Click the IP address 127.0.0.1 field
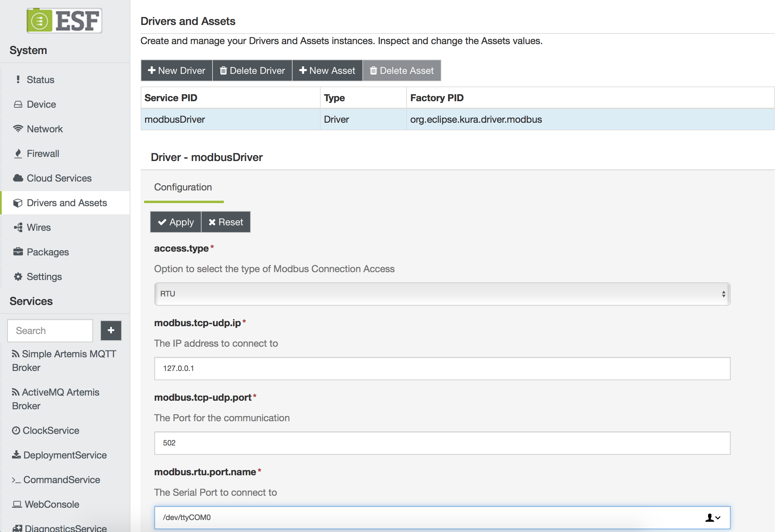The width and height of the screenshot is (783, 532). [442, 369]
